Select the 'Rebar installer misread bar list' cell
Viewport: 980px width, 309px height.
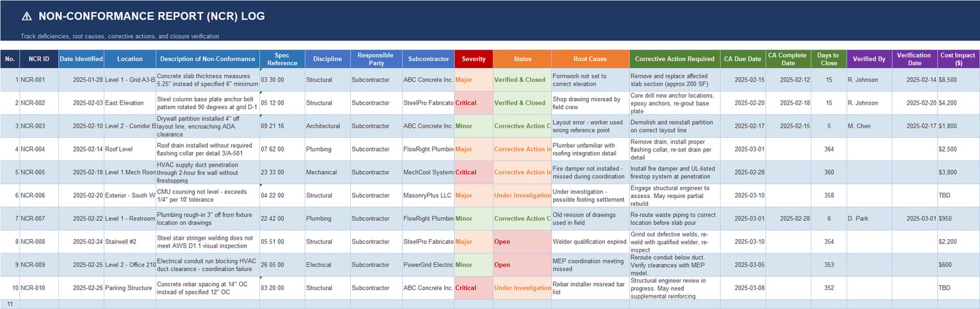pos(590,288)
